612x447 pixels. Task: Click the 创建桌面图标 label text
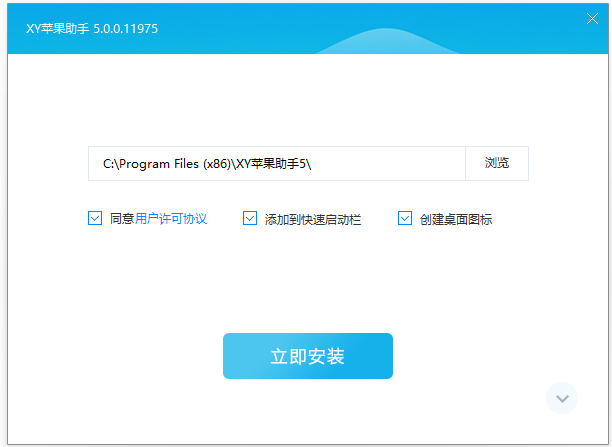click(x=456, y=219)
